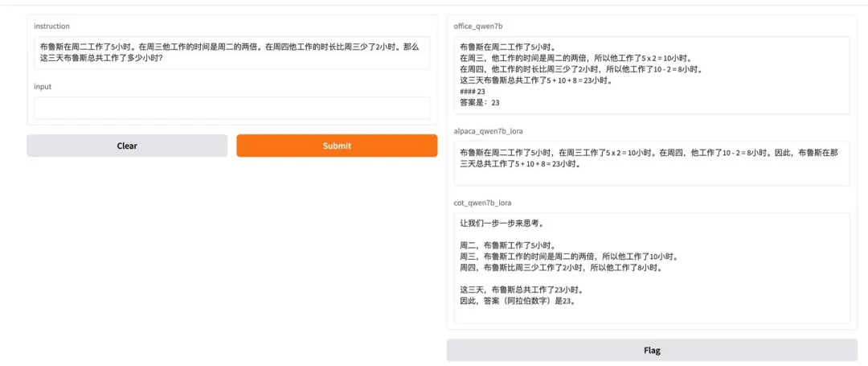Image resolution: width=868 pixels, height=366 pixels.
Task: Click the '让我们一步一步来思考。' line
Action: pos(502,224)
